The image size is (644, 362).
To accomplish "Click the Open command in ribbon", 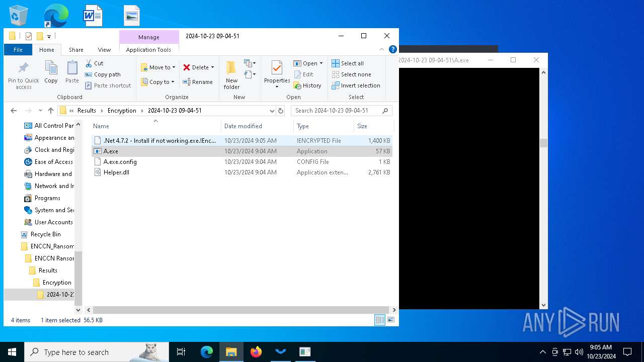I will [x=305, y=63].
